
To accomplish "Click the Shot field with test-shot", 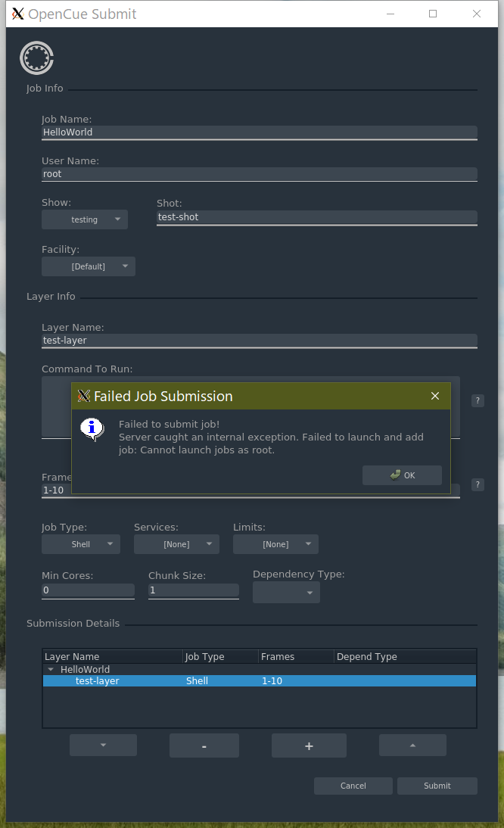I will pyautogui.click(x=316, y=217).
